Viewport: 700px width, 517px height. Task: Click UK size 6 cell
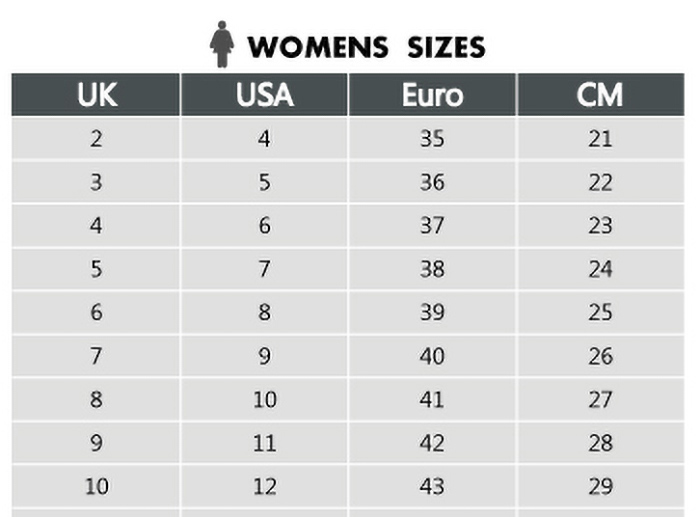96,312
